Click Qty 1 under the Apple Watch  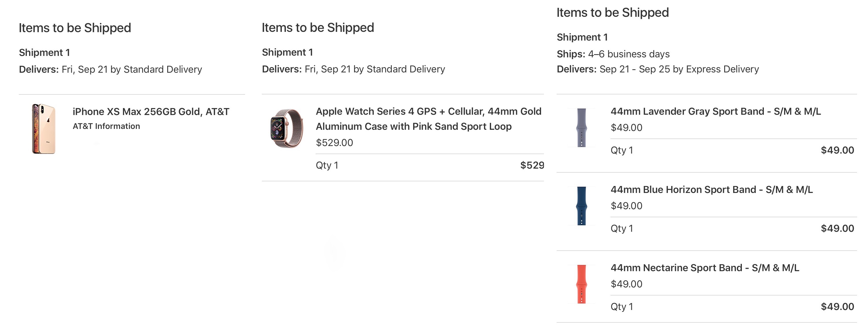(x=327, y=165)
